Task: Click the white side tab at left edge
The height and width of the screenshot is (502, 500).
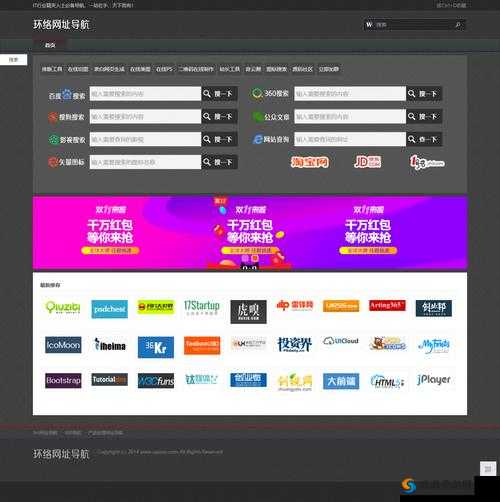Action: tap(13, 60)
